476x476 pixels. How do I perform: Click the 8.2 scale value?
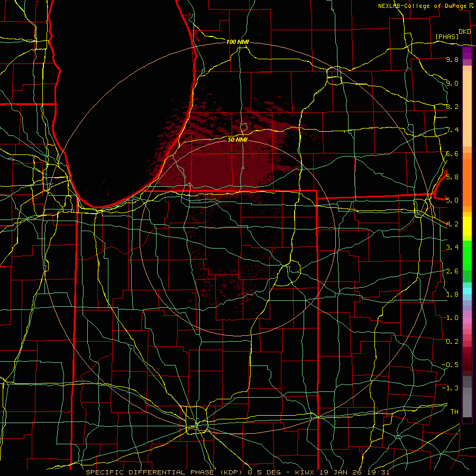coord(452,106)
